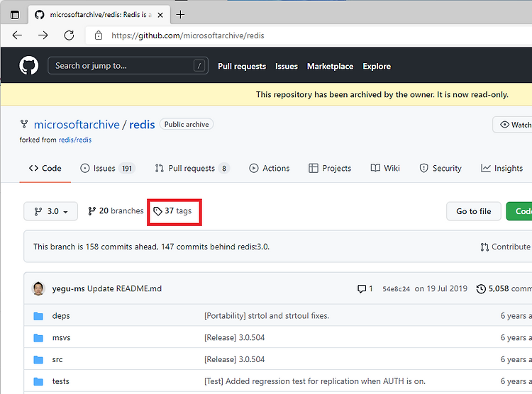Open the Projects tab
532x394 pixels.
[330, 168]
